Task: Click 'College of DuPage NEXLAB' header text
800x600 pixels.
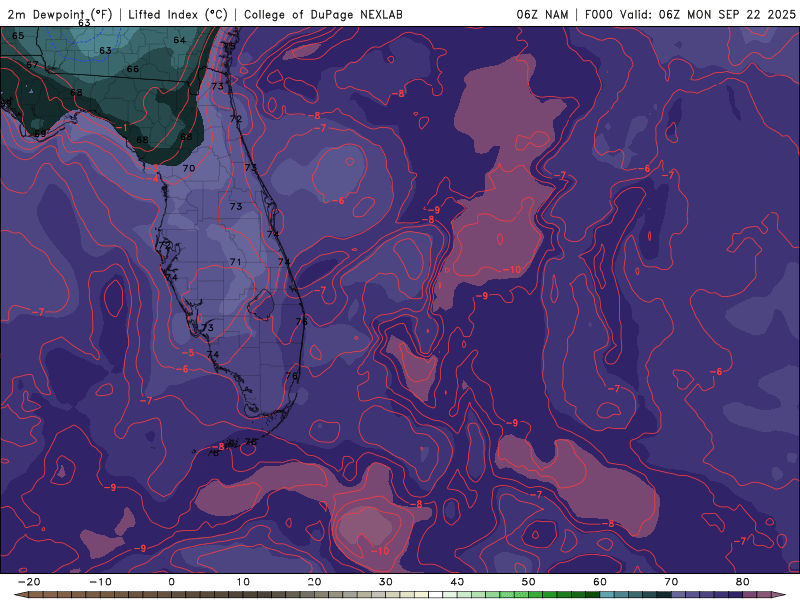Action: (x=323, y=14)
